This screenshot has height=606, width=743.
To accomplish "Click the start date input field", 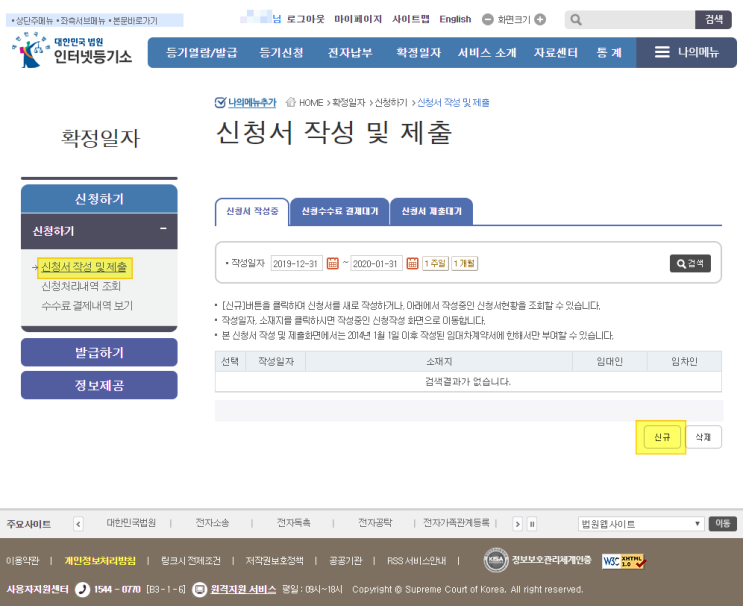I will [x=297, y=263].
